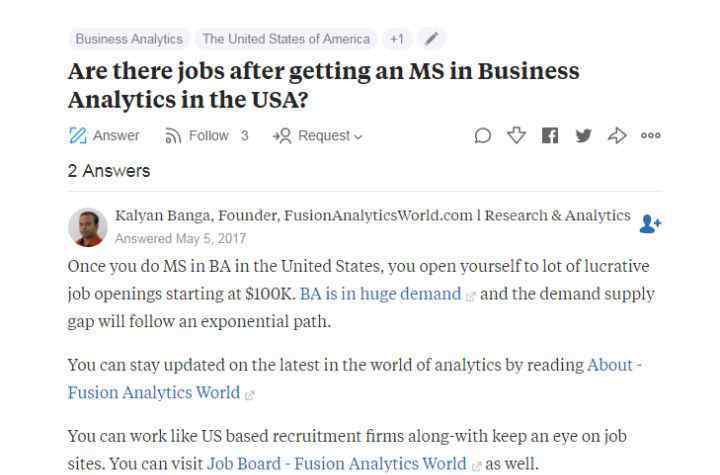This screenshot has width=720, height=475.
Task: Click the Answer pencil button
Action: pyautogui.click(x=104, y=136)
